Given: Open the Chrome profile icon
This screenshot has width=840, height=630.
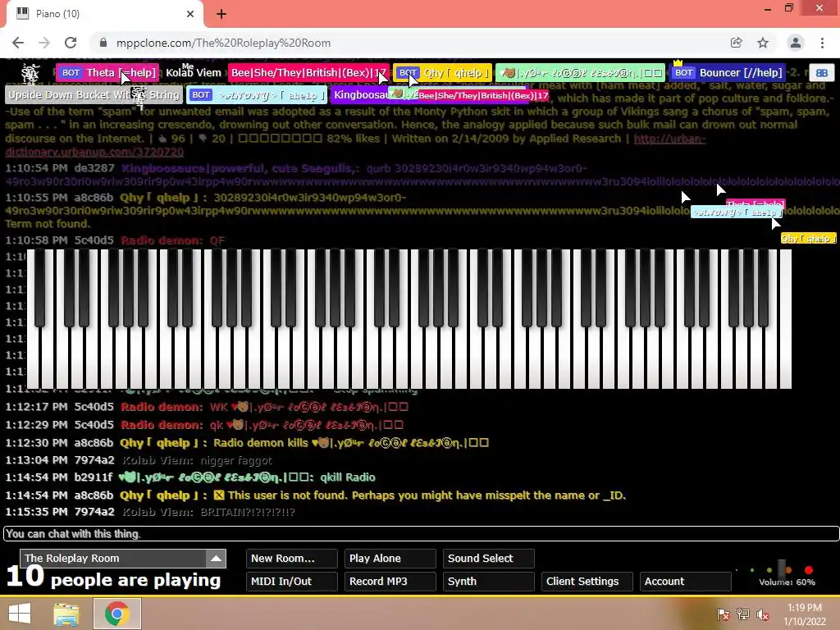Looking at the screenshot, I should tap(796, 43).
